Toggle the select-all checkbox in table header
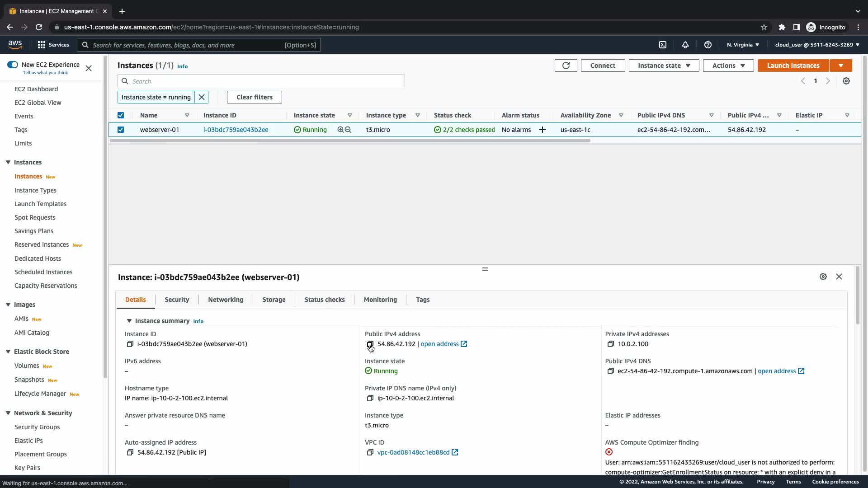 tap(121, 115)
